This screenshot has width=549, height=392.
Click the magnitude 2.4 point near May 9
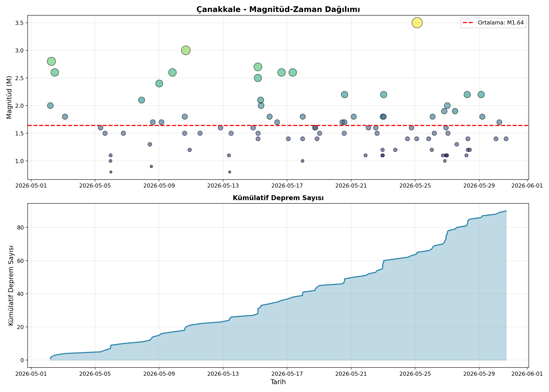159,83
